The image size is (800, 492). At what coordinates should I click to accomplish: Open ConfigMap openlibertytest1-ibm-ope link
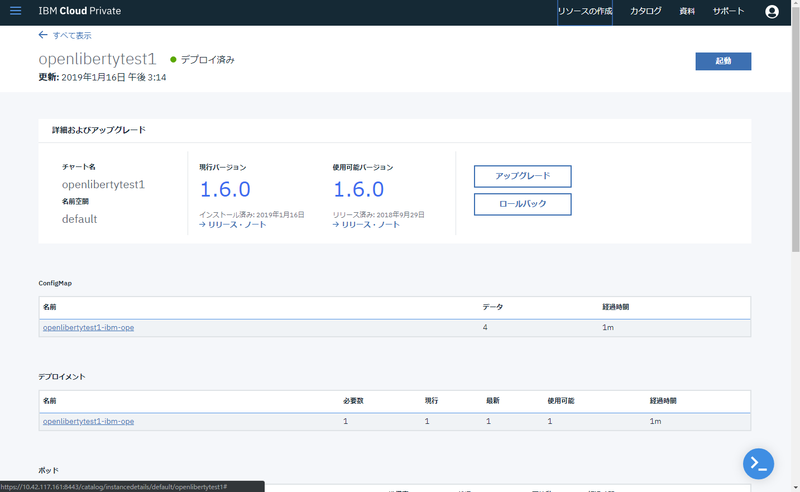88,328
